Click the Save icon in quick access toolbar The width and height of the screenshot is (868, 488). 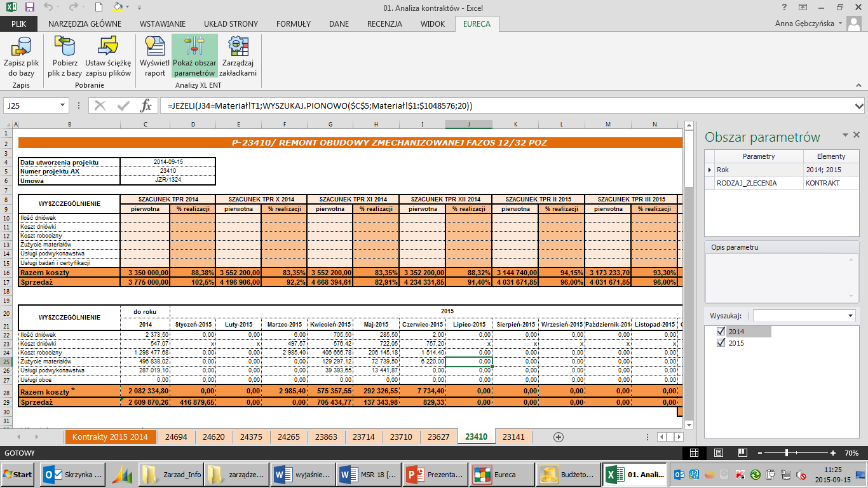click(x=29, y=8)
